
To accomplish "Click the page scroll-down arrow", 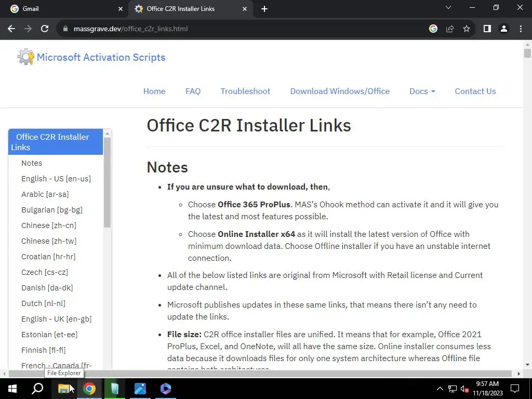I will point(527,365).
